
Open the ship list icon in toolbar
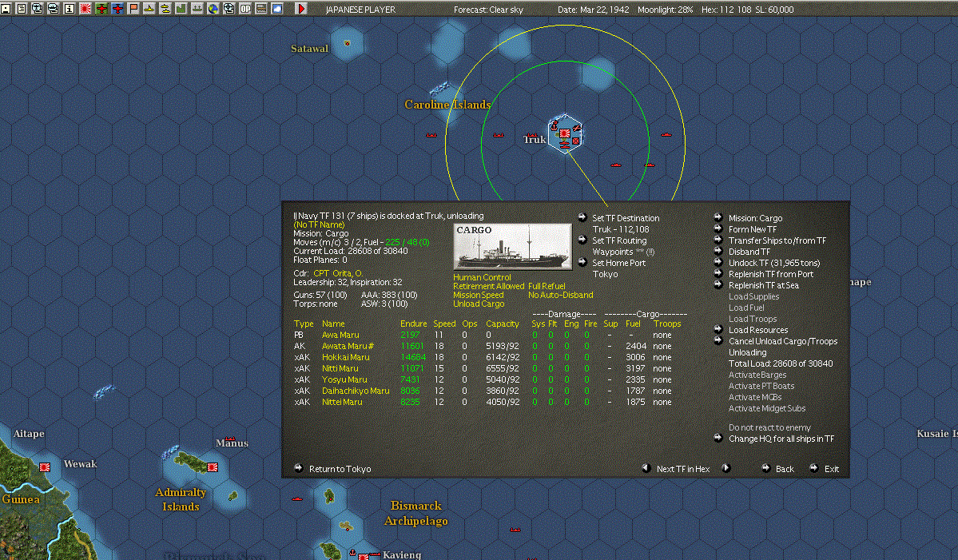[x=54, y=9]
